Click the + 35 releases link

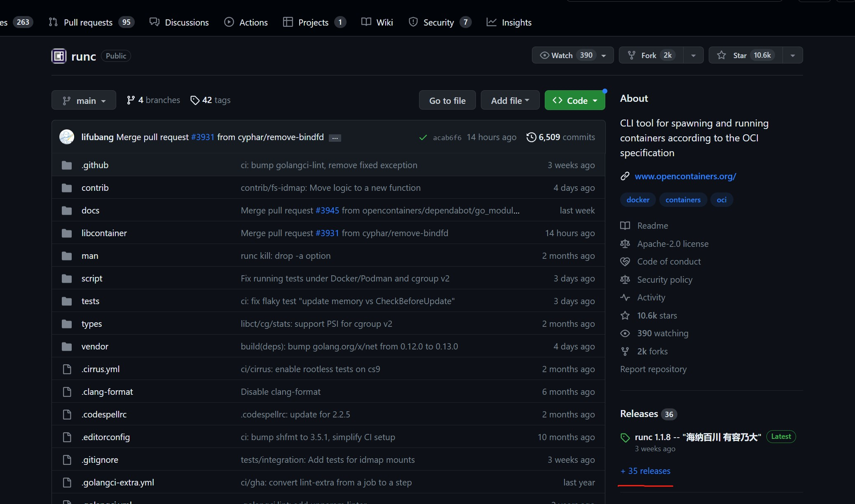tap(645, 470)
